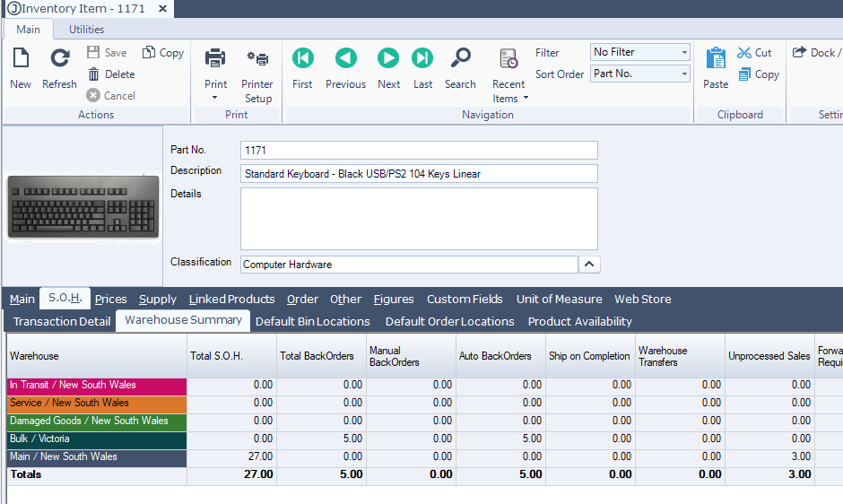Select the Prices tab
Viewport: 843px width, 504px height.
coord(110,299)
